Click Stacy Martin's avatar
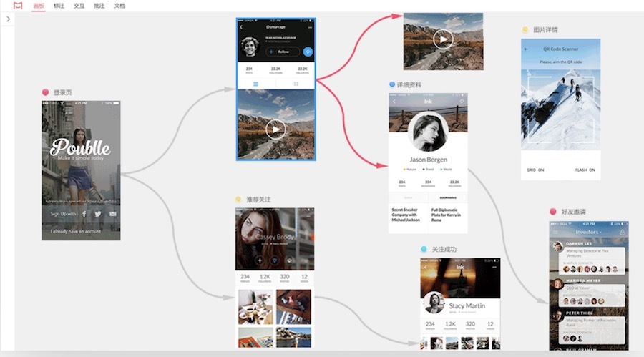The image size is (644, 357). 434,302
